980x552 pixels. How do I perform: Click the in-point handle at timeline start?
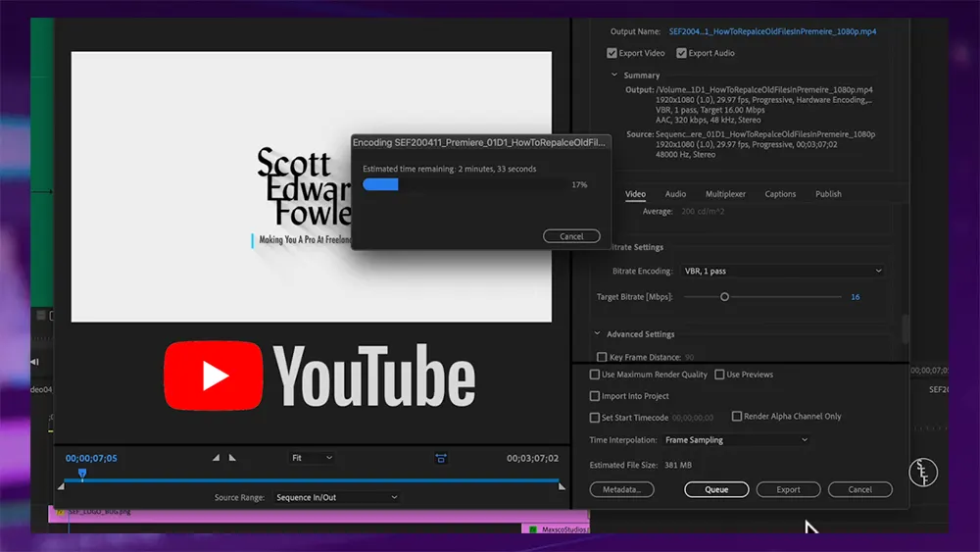61,486
